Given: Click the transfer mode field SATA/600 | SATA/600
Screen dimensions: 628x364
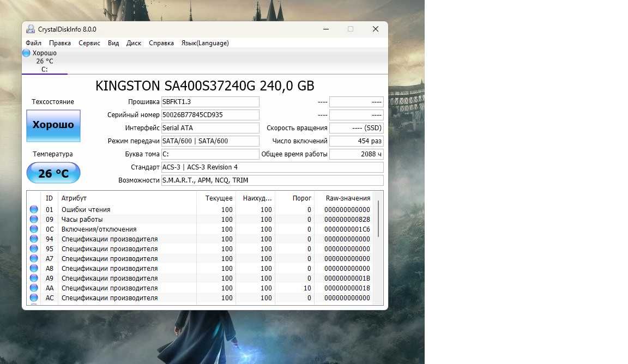Looking at the screenshot, I should [x=210, y=141].
